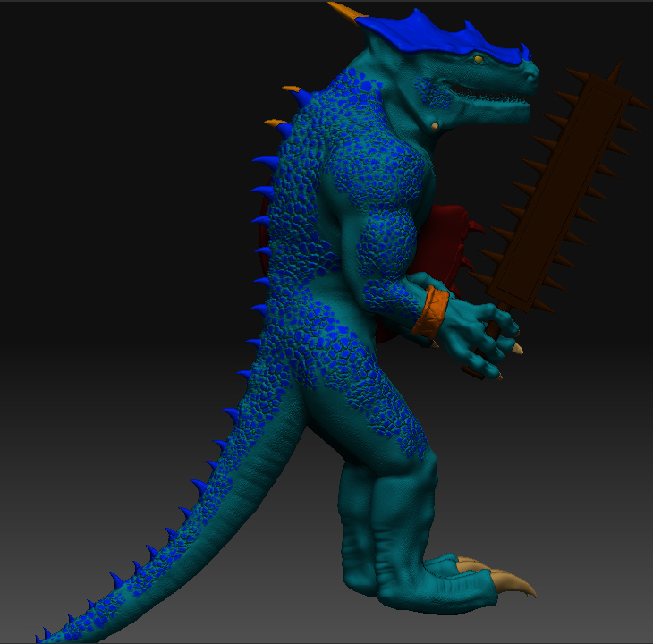The image size is (653, 644).
Task: Click the creature's yellow eye
Action: 479,60
